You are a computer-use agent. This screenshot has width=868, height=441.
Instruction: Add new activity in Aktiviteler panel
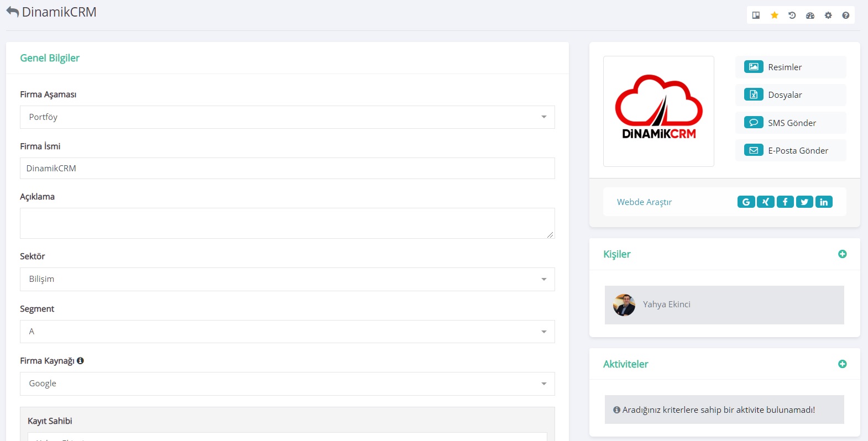click(x=842, y=364)
